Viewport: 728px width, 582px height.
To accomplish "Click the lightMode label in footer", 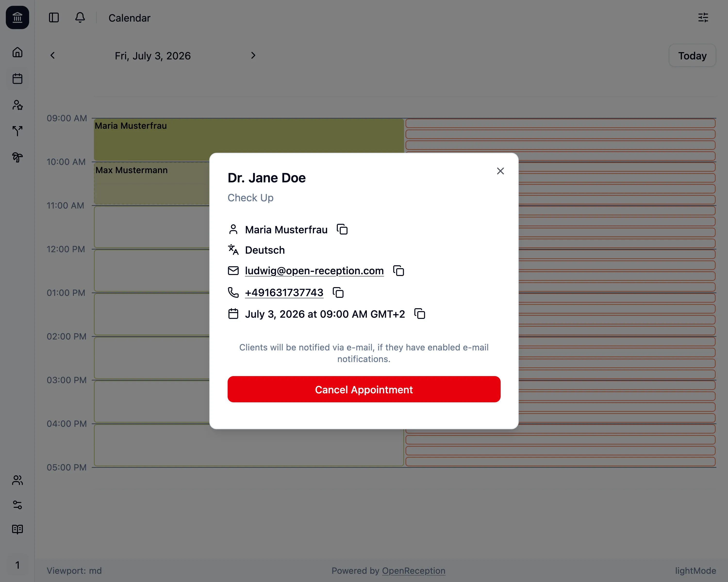I will click(695, 571).
